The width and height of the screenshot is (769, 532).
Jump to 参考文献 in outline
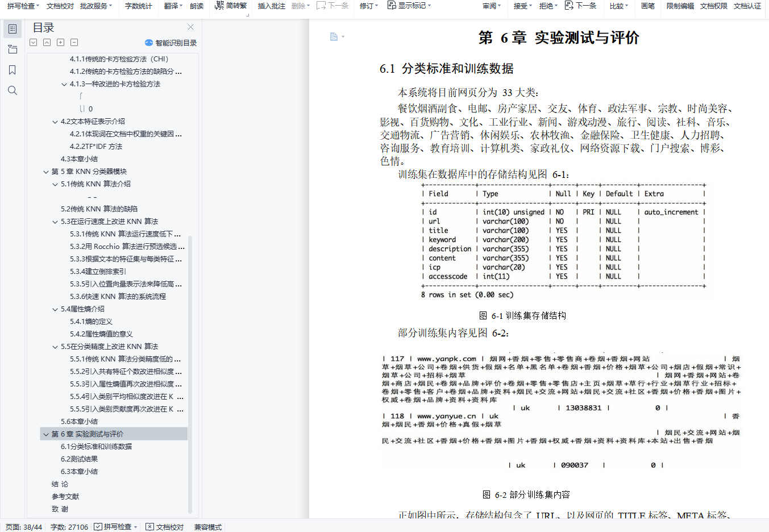click(x=65, y=497)
